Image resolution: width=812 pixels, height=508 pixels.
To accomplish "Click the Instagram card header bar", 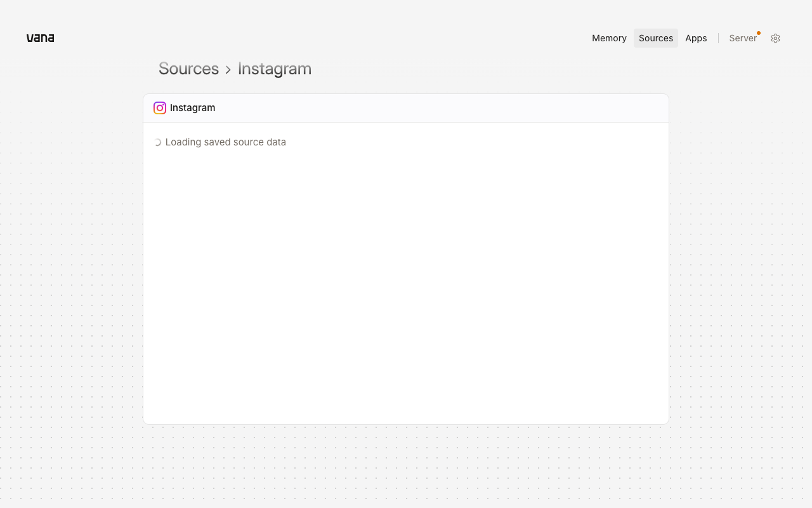I will 406,108.
